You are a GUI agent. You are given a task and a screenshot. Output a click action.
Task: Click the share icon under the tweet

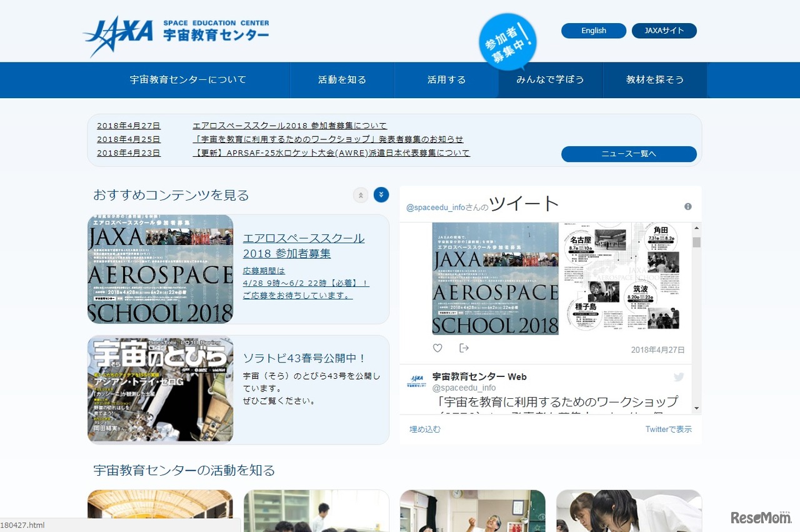click(464, 348)
